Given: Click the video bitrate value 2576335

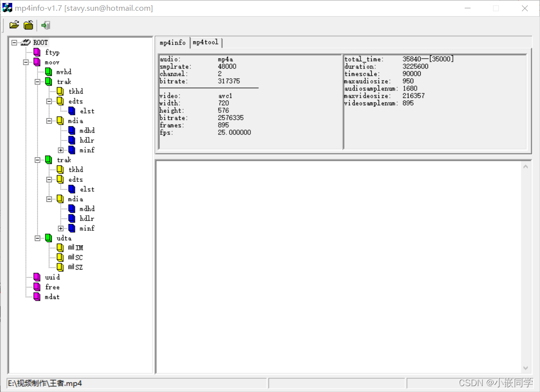Looking at the screenshot, I should click(231, 118).
